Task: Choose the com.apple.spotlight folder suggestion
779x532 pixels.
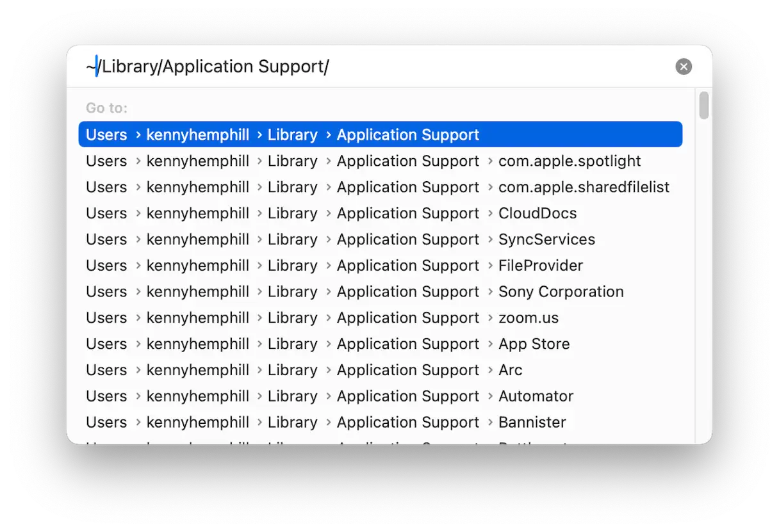Action: (381, 161)
